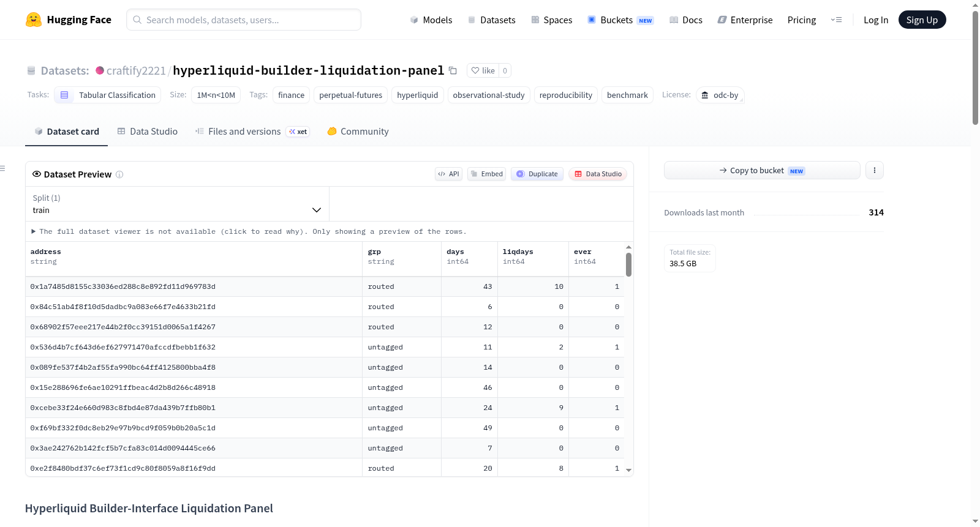Click the Sign Up button
Image resolution: width=980 pixels, height=527 pixels.
[x=922, y=20]
